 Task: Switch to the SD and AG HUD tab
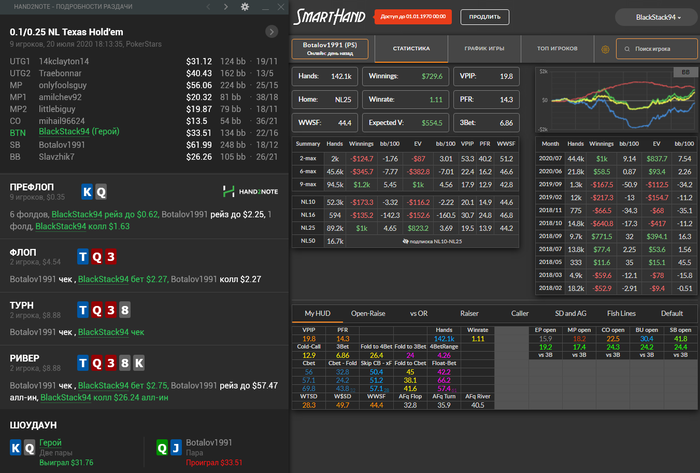point(571,313)
